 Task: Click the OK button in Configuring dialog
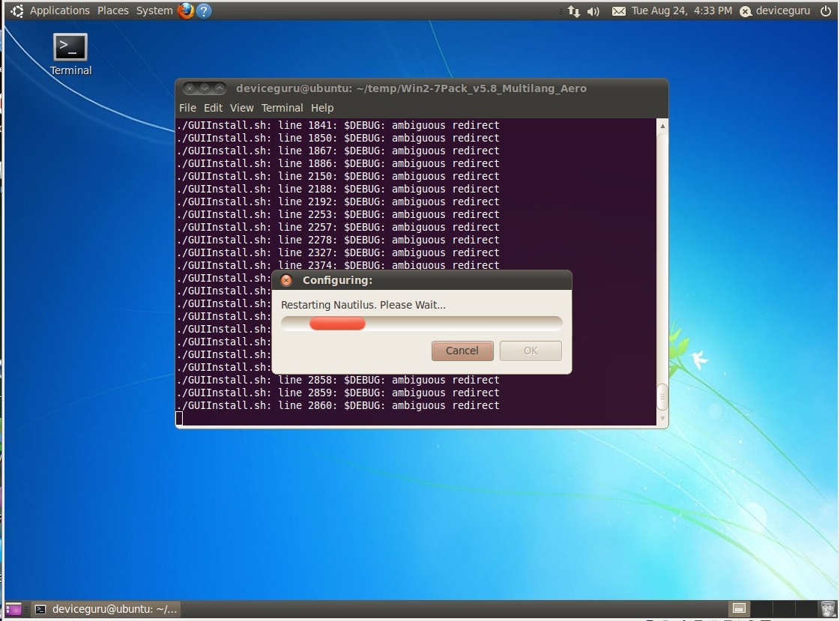(531, 351)
